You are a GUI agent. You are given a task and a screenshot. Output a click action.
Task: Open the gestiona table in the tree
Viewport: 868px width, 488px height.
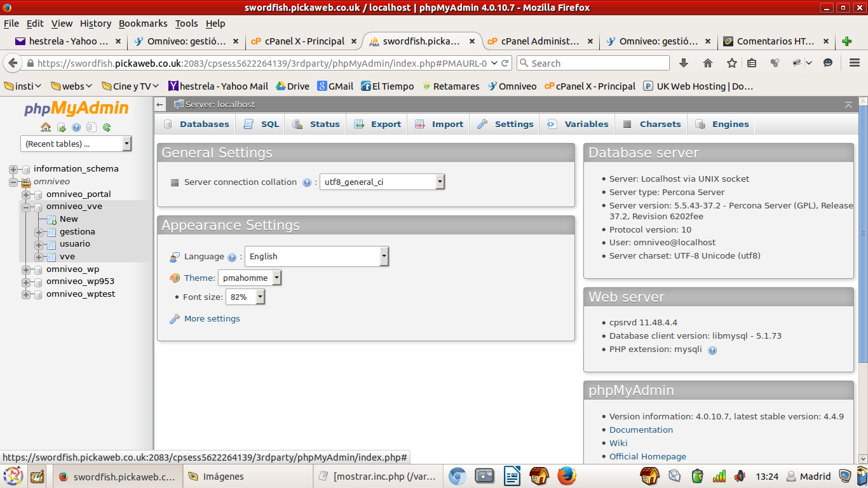[78, 231]
